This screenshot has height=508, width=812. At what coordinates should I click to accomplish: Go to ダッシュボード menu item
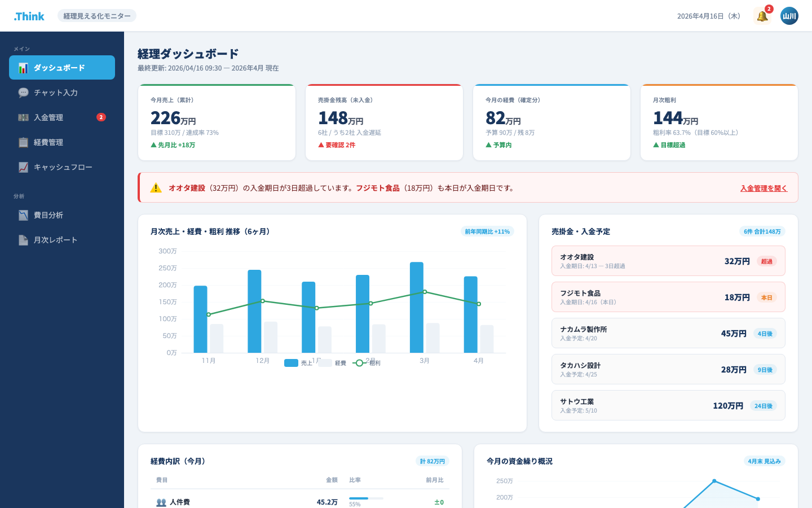(62, 68)
